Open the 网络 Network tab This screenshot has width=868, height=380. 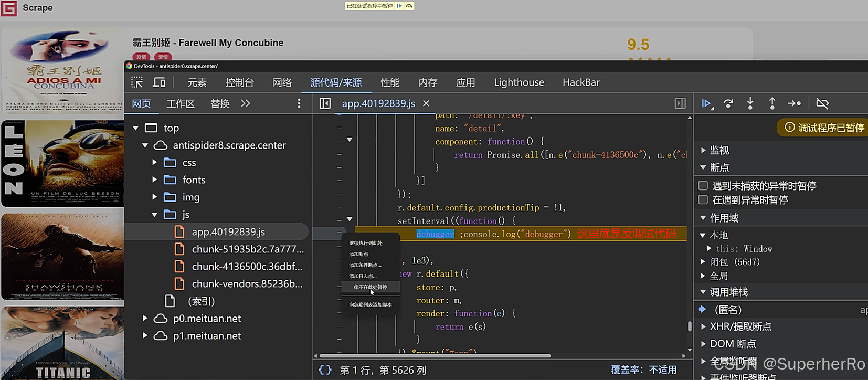click(x=282, y=82)
